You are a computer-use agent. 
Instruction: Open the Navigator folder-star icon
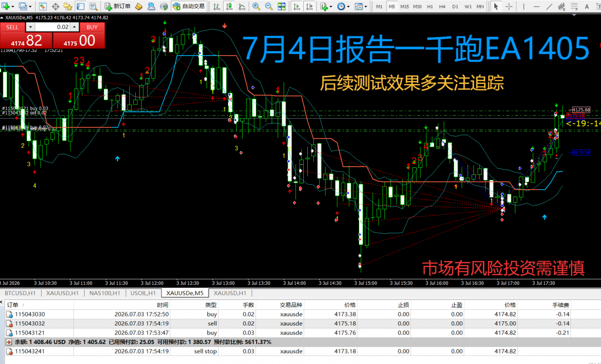68,6
